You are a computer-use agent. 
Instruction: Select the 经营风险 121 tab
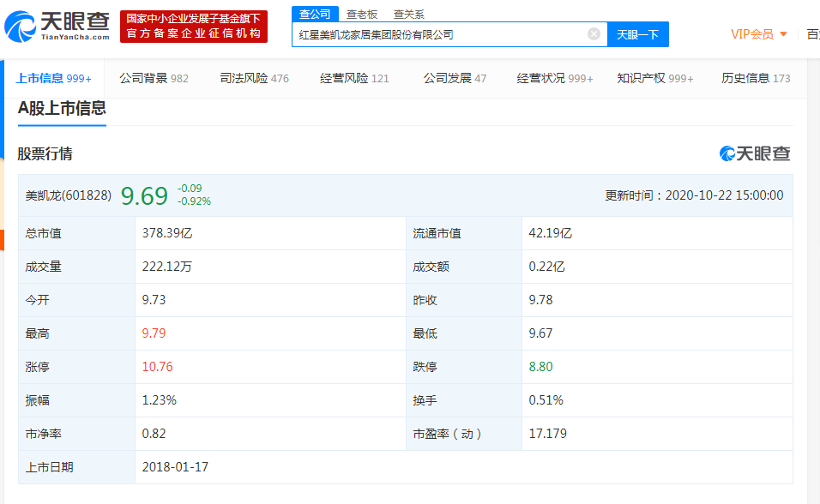coord(354,78)
